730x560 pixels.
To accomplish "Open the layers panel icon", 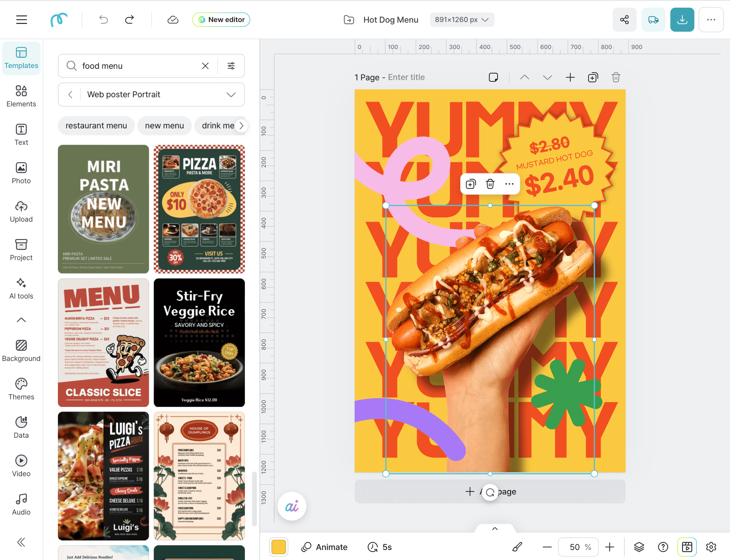I will [x=639, y=547].
